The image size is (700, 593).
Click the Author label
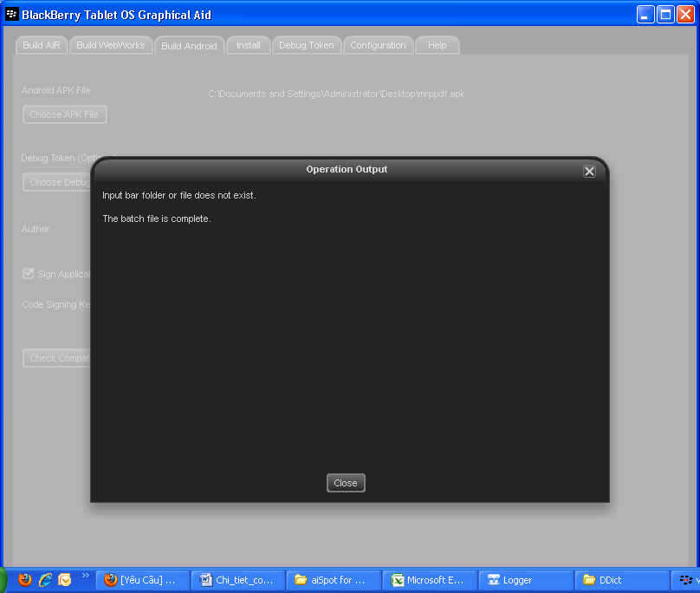pos(36,229)
